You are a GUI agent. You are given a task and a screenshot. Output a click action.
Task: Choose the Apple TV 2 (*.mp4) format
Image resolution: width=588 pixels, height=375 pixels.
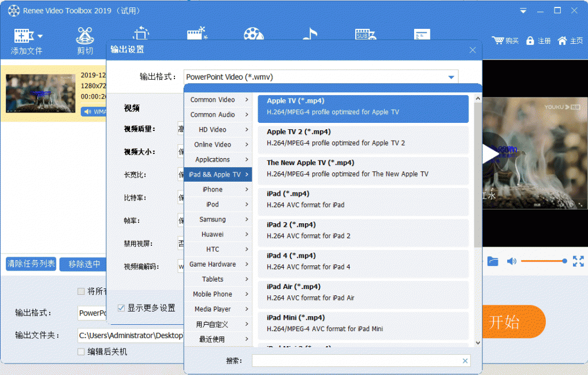click(363, 140)
